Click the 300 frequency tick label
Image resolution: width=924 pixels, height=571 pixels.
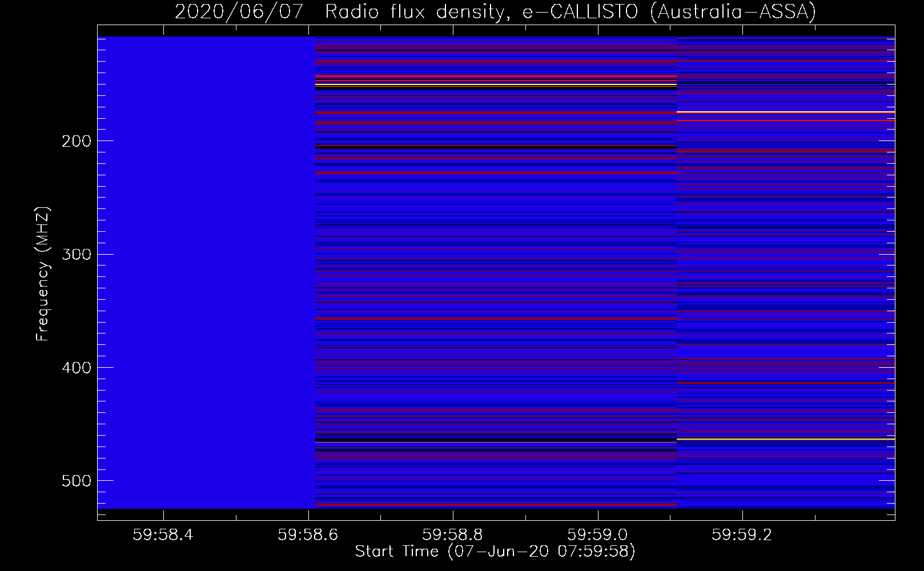point(76,254)
